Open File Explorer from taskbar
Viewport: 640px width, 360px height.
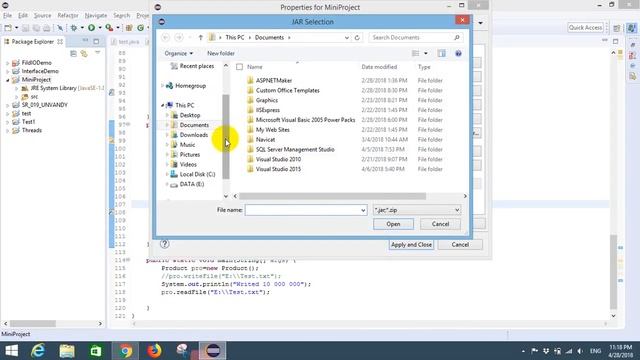pyautogui.click(x=67, y=351)
